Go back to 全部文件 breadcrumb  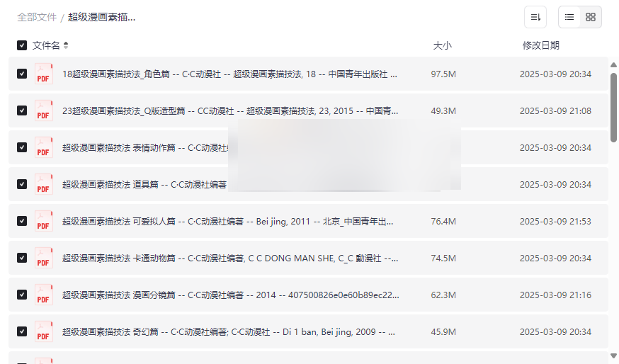(x=37, y=18)
